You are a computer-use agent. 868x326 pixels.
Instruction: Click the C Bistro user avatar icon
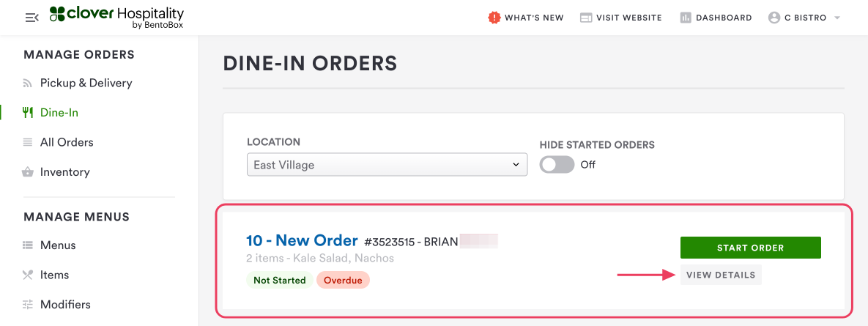point(774,18)
